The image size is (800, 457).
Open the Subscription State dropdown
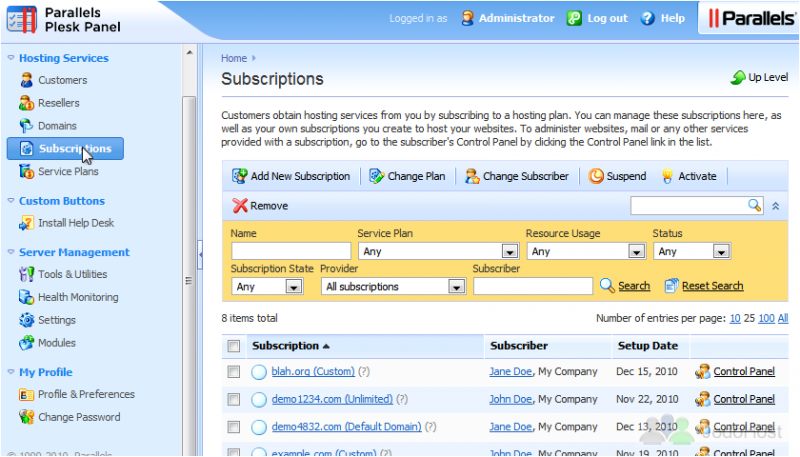pyautogui.click(x=267, y=287)
